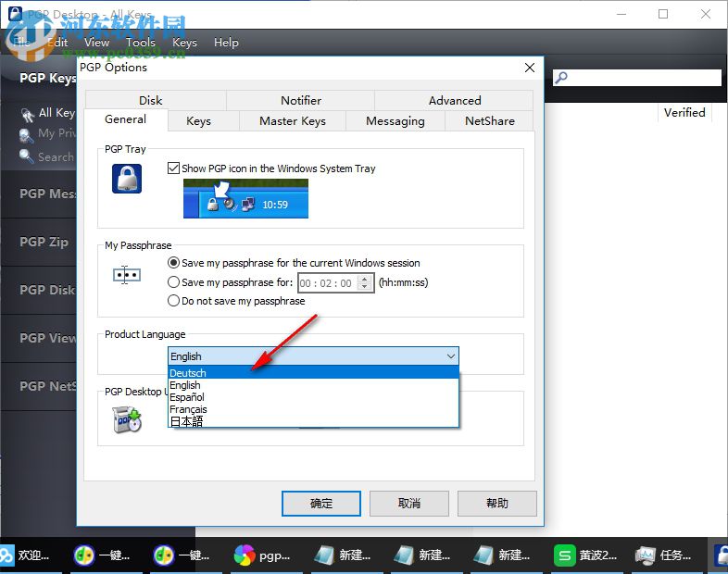Open the colorful pgp taskbar item
The image size is (728, 574).
262,555
